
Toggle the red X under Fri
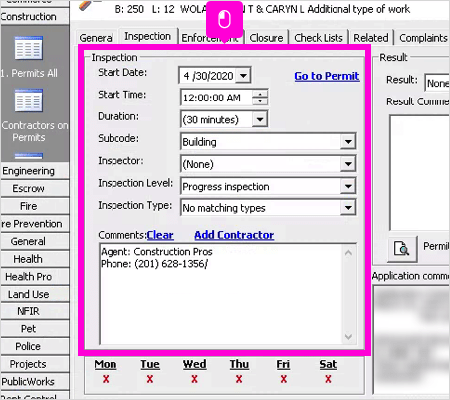(x=284, y=379)
